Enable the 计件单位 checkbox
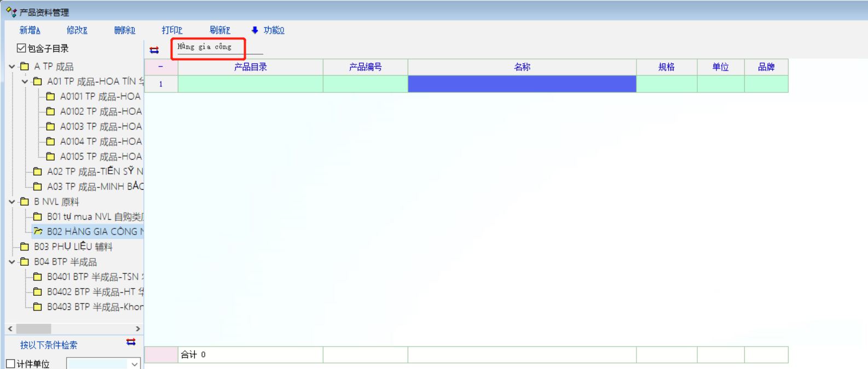The height and width of the screenshot is (369, 868). 10,364
